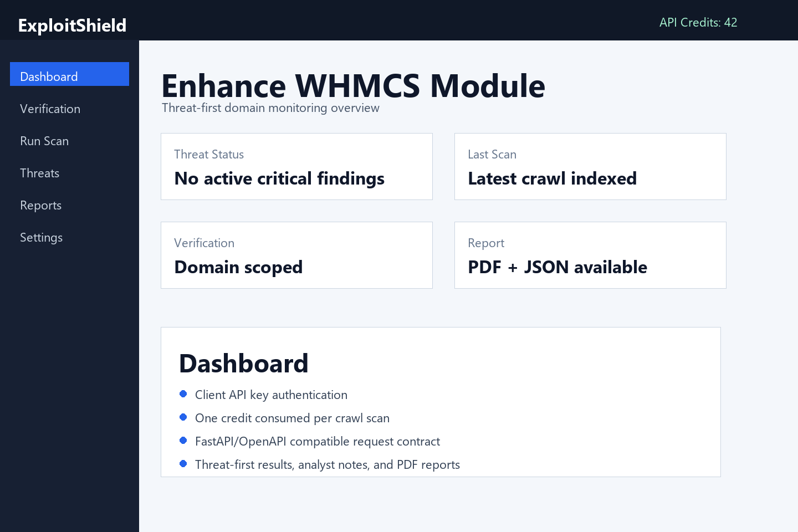Open the Last Scan card
This screenshot has height=532, width=798.
[590, 166]
